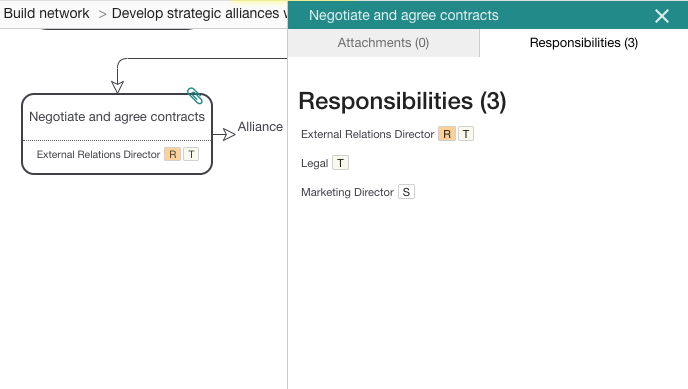Close the Negotiate and agree contracts panel
Viewport: 688px width, 389px height.
tap(662, 16)
